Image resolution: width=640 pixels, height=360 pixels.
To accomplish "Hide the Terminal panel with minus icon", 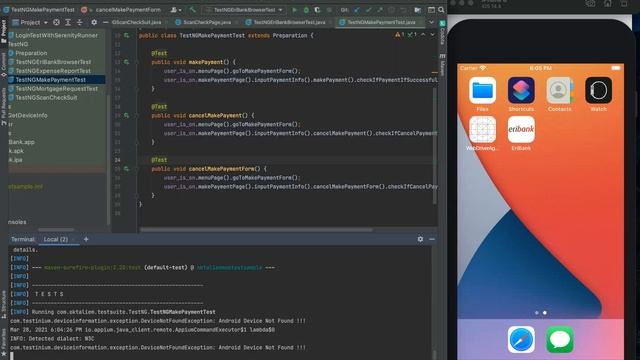I will (x=432, y=239).
